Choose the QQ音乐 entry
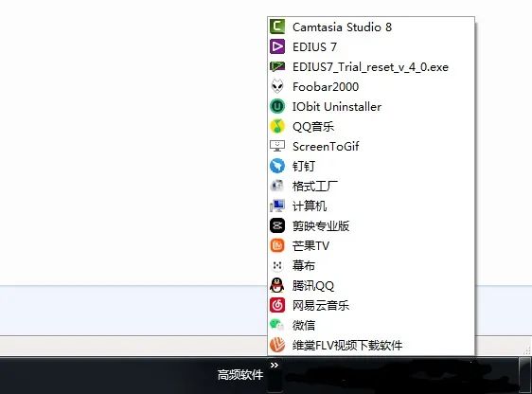The width and height of the screenshot is (532, 394). click(x=371, y=126)
